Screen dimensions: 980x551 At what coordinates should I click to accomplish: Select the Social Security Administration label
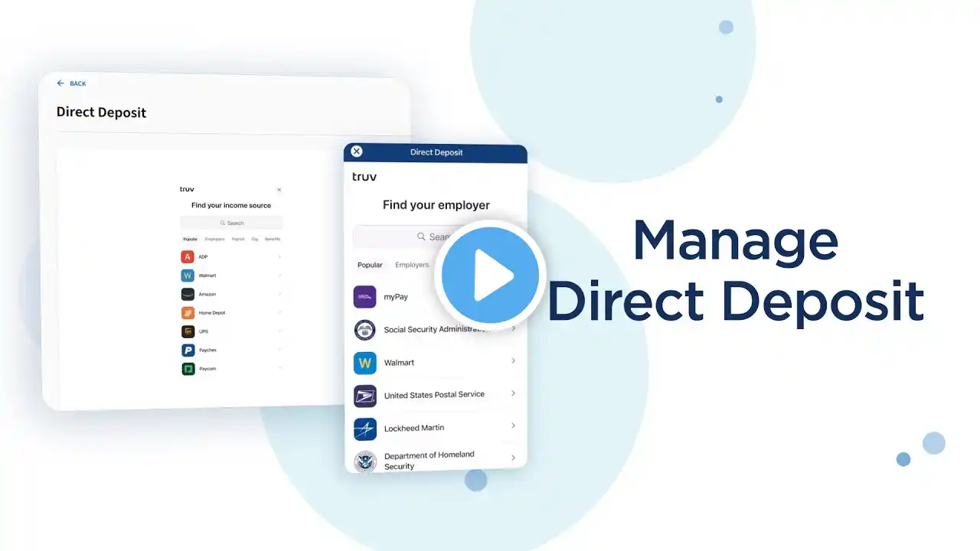pos(436,330)
